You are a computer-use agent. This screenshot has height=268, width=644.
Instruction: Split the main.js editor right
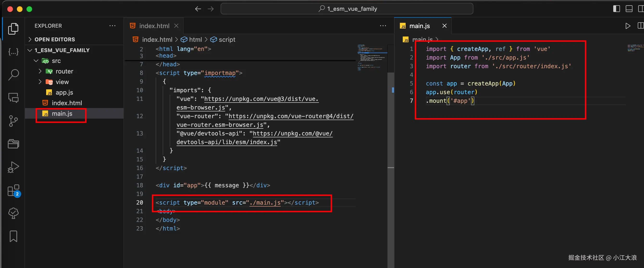(640, 26)
